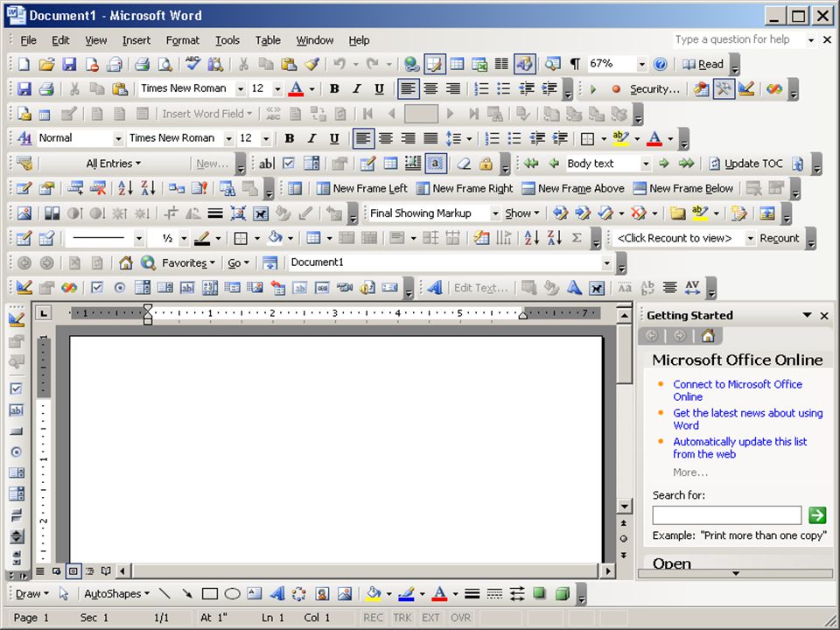Click Check Box Form Field icon on Forms toolbar
The width and height of the screenshot is (840, 630).
(x=289, y=164)
